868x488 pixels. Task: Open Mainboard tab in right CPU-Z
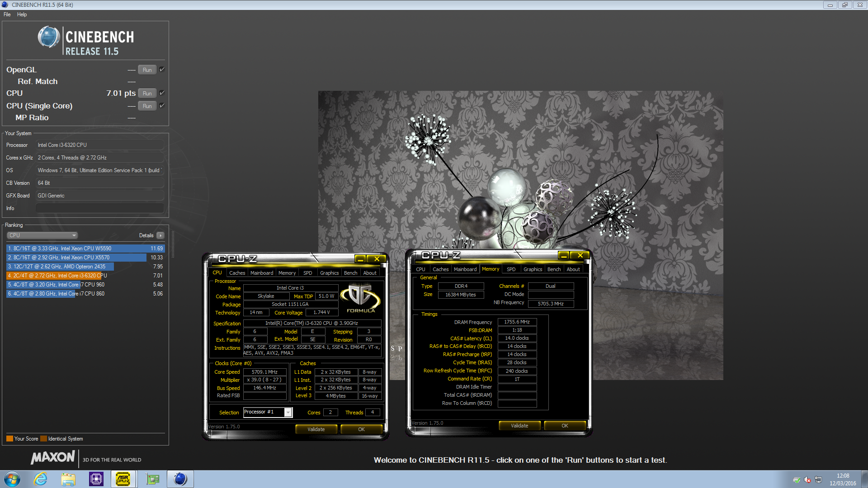click(465, 269)
